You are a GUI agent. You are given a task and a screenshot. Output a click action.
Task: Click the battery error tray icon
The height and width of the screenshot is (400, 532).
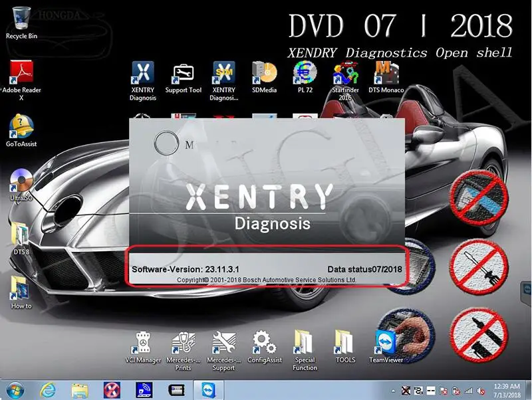click(456, 391)
